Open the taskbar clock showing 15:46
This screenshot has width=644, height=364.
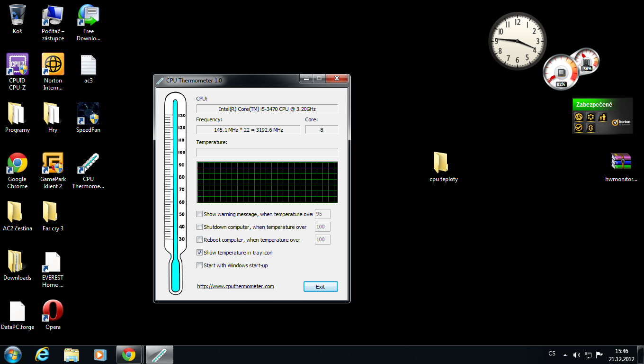[621, 355]
